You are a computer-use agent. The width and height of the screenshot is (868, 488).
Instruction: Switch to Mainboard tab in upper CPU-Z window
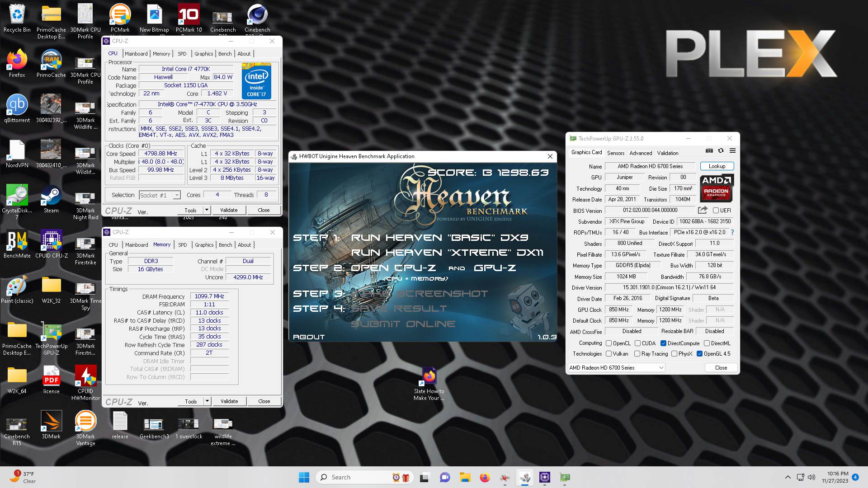[x=136, y=54]
